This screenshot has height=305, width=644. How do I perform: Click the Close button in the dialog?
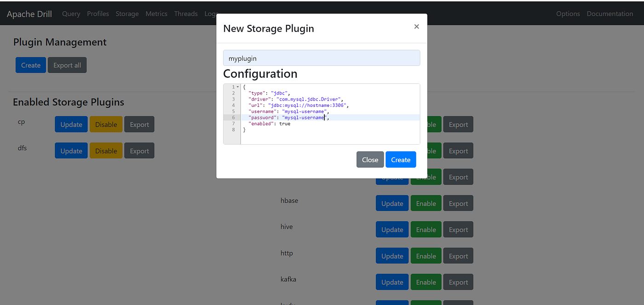coord(370,159)
